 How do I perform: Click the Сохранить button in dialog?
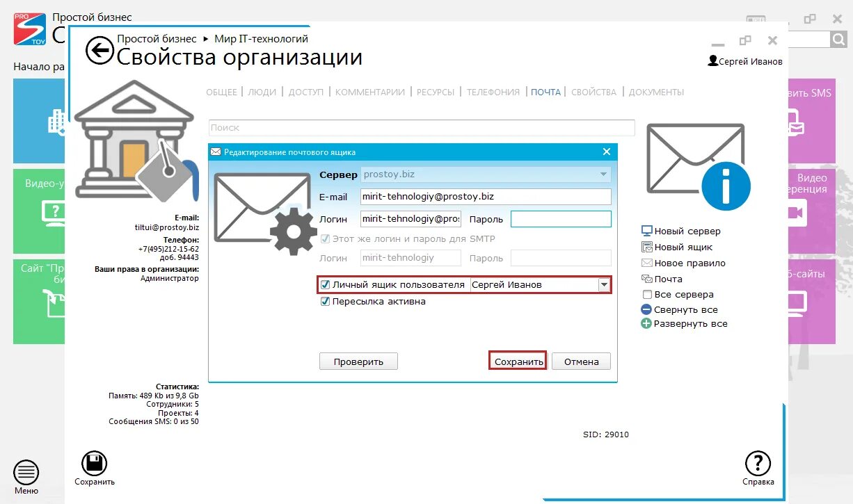click(x=518, y=361)
